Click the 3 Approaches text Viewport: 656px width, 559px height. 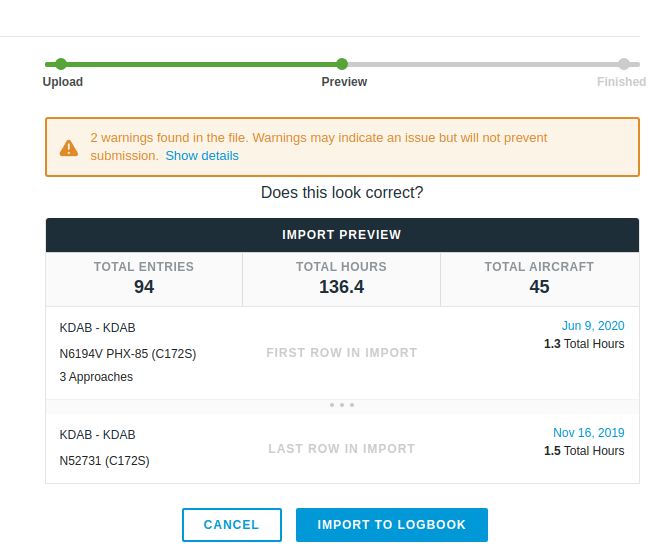96,377
